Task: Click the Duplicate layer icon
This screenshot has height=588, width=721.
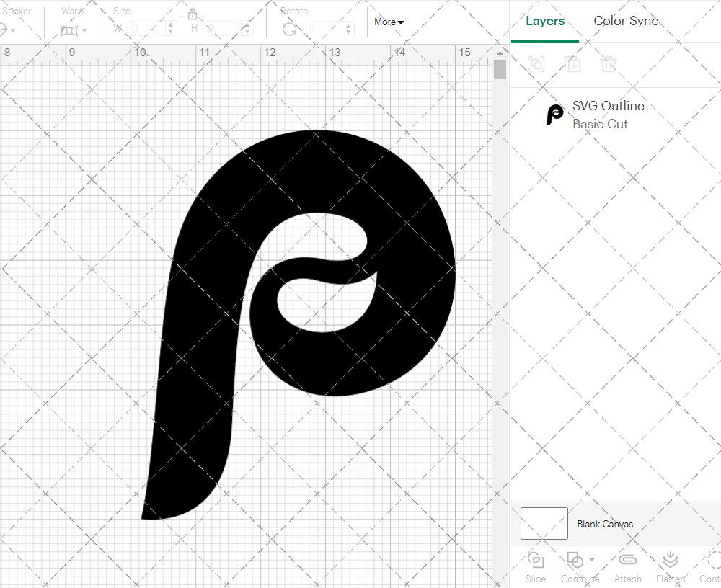Action: click(x=573, y=64)
